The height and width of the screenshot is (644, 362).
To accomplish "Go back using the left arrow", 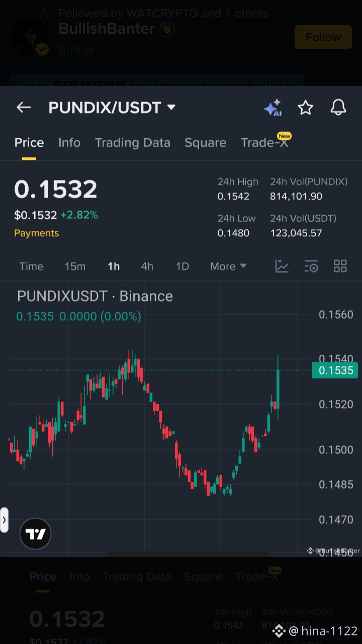I will pyautogui.click(x=24, y=107).
